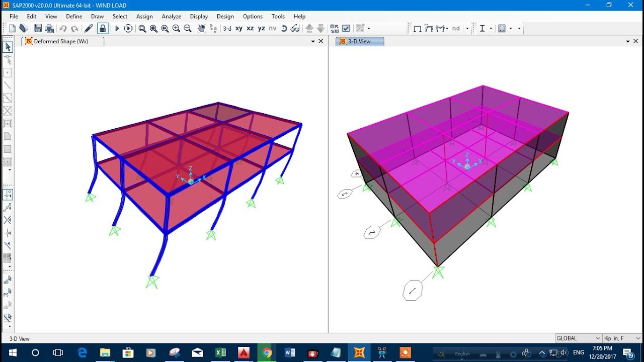Toggle the model Lock padlock
The height and width of the screenshot is (362, 644).
point(103,28)
